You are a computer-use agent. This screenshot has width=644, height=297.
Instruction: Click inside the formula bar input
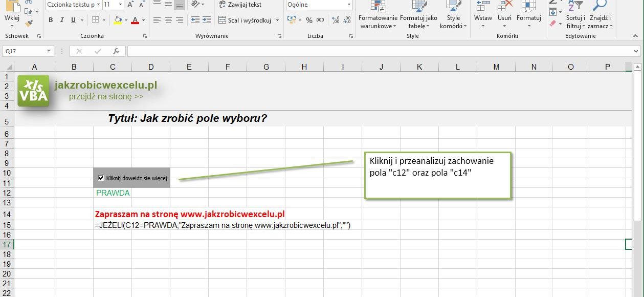pos(380,51)
